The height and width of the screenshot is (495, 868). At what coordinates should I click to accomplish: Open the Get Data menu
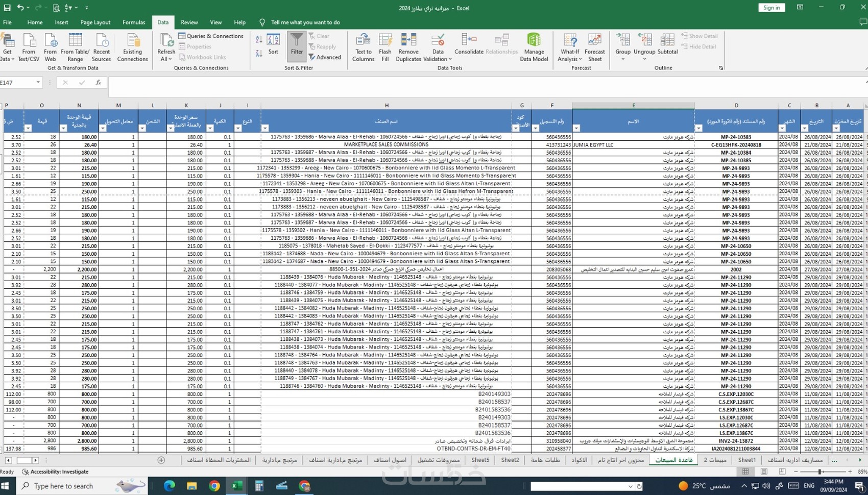tap(7, 47)
